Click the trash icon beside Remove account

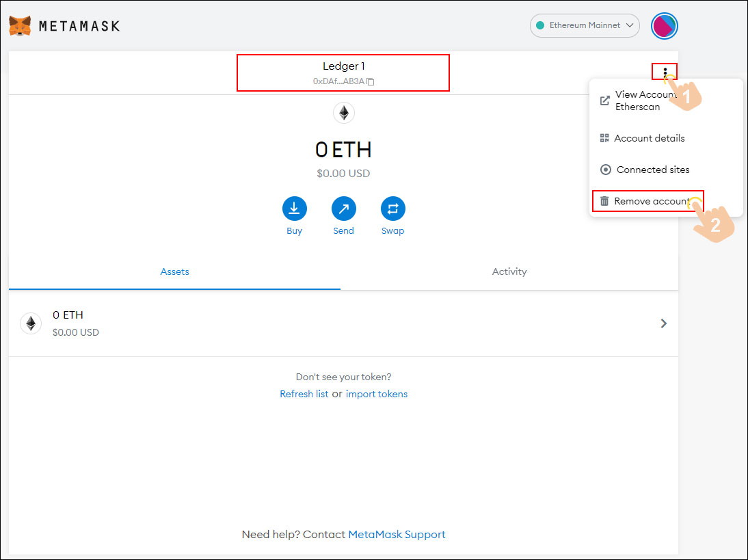click(604, 200)
